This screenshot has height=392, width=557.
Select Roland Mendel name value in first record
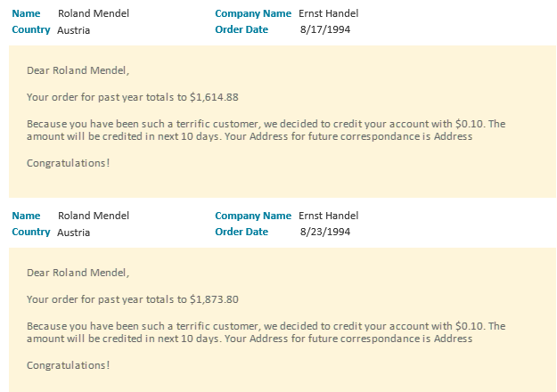coord(94,13)
